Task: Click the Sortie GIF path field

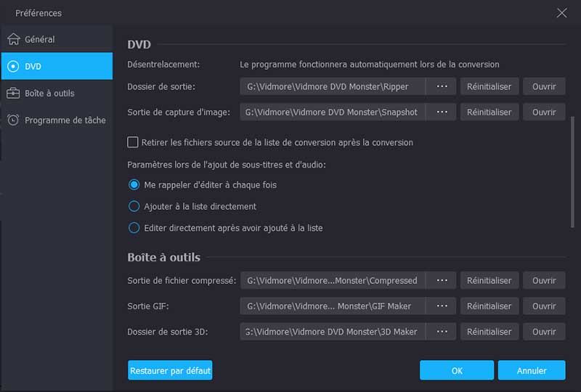Action: [333, 306]
